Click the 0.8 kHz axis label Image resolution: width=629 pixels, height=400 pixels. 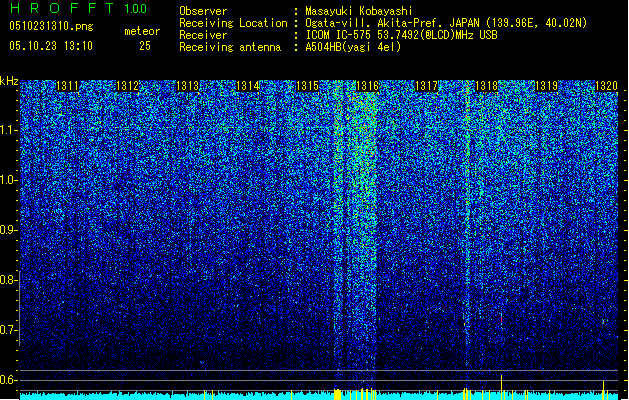click(8, 280)
